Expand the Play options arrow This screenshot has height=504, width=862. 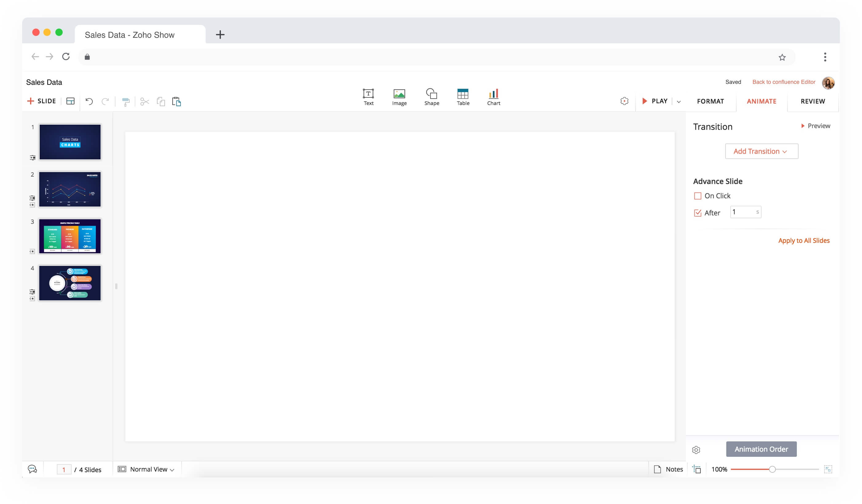679,102
